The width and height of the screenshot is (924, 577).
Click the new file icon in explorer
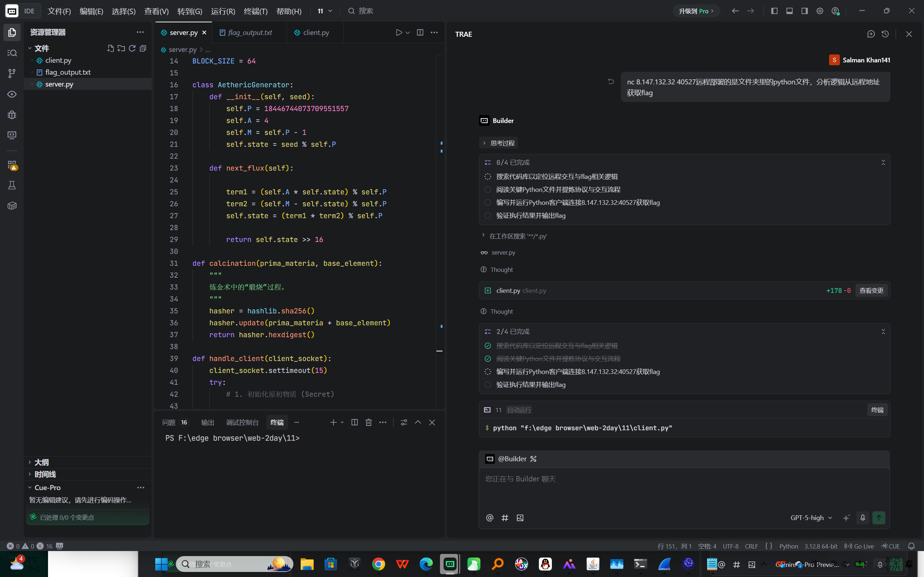[x=110, y=48]
